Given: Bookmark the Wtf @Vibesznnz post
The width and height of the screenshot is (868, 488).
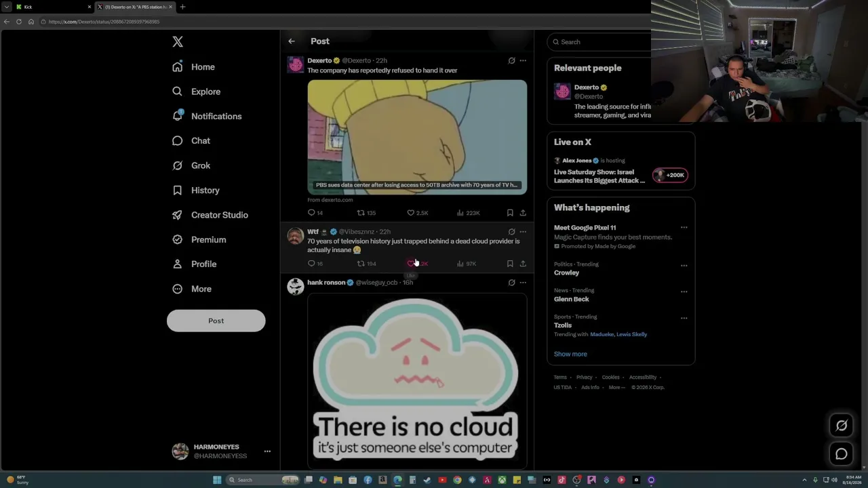Looking at the screenshot, I should [x=510, y=264].
